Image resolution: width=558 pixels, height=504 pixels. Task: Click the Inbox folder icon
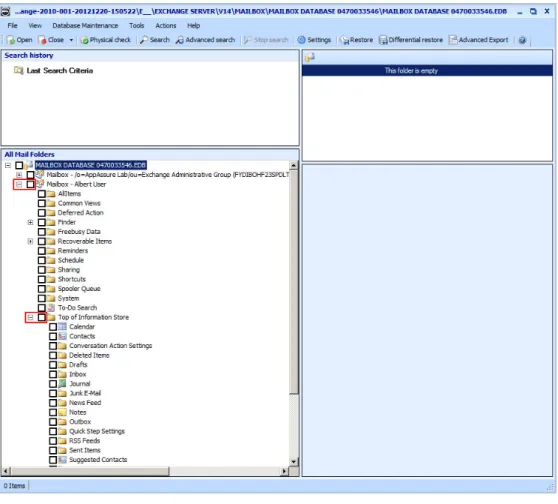[62, 374]
